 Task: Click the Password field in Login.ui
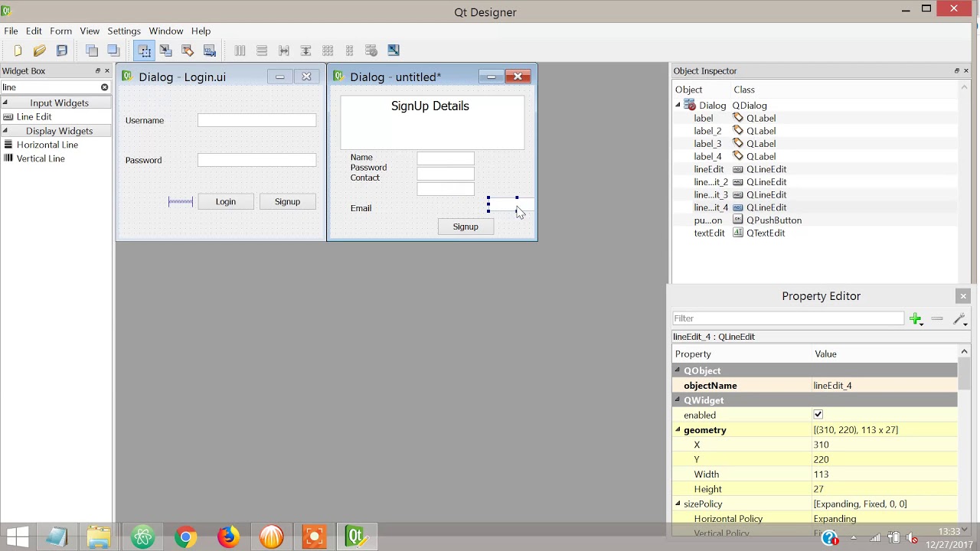(x=256, y=160)
